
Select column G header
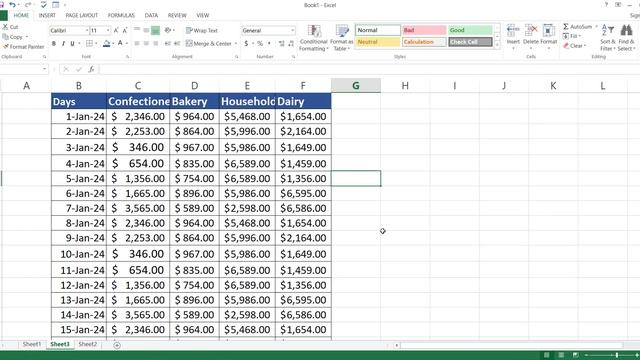pos(356,86)
